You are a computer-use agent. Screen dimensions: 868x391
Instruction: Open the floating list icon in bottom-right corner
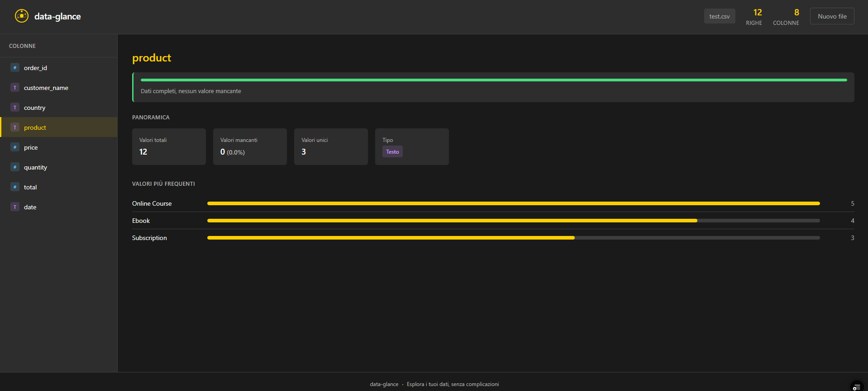click(x=856, y=386)
